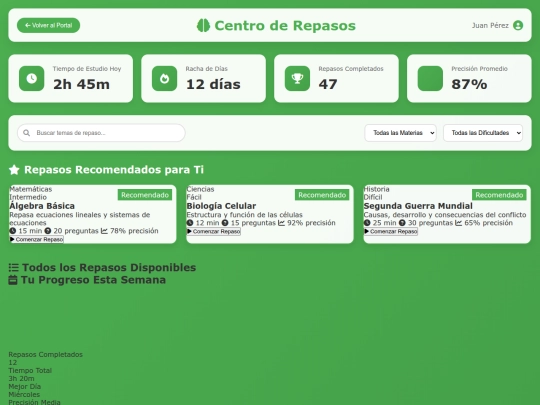Click the clock icon next to 25 min
The image size is (540, 405).
[x=367, y=223]
